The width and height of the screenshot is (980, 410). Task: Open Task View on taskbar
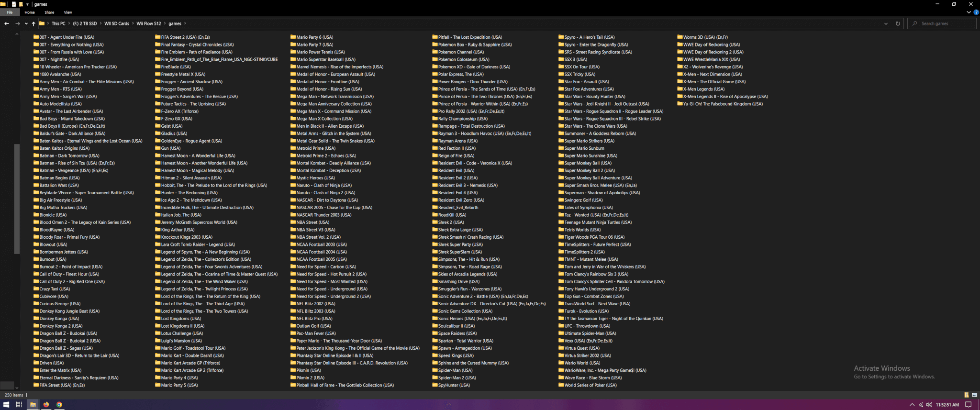pyautogui.click(x=19, y=404)
